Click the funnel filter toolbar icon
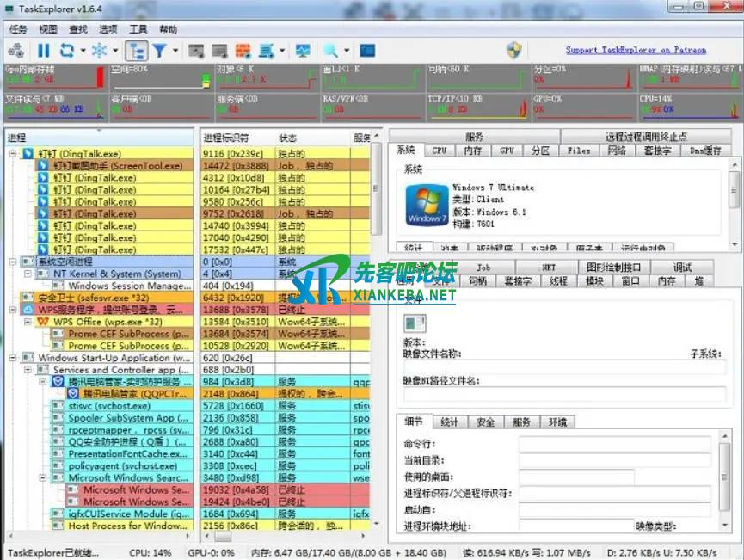Image resolution: width=744 pixels, height=560 pixels. point(159,51)
